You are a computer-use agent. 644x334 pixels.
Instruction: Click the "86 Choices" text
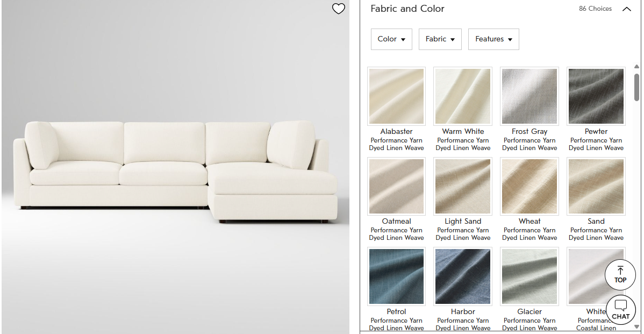click(x=595, y=9)
